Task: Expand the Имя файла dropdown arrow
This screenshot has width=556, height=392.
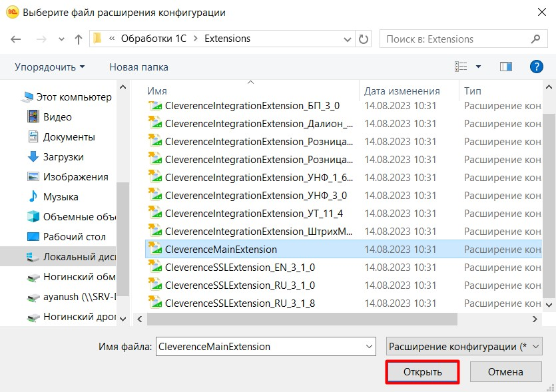Action: [x=369, y=346]
